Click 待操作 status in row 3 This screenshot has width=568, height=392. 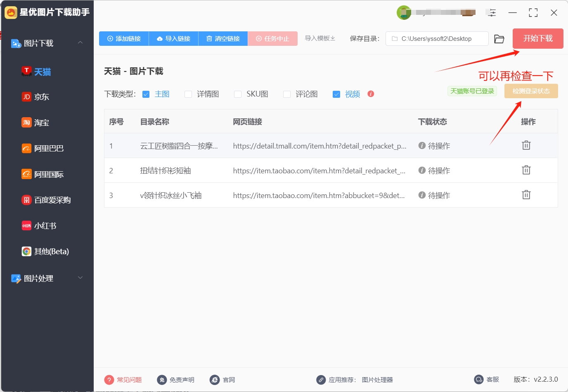(x=434, y=195)
